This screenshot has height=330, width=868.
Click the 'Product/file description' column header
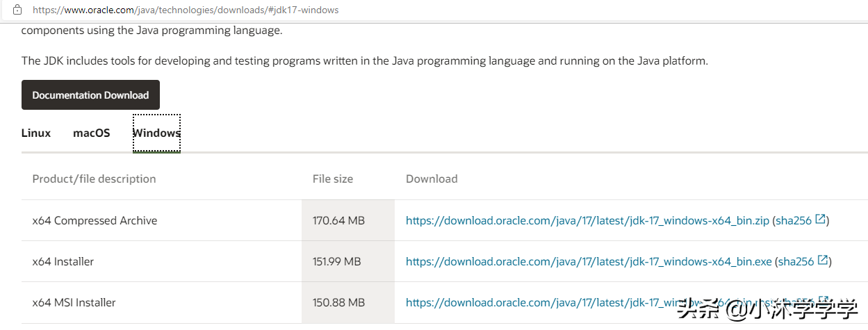[94, 179]
